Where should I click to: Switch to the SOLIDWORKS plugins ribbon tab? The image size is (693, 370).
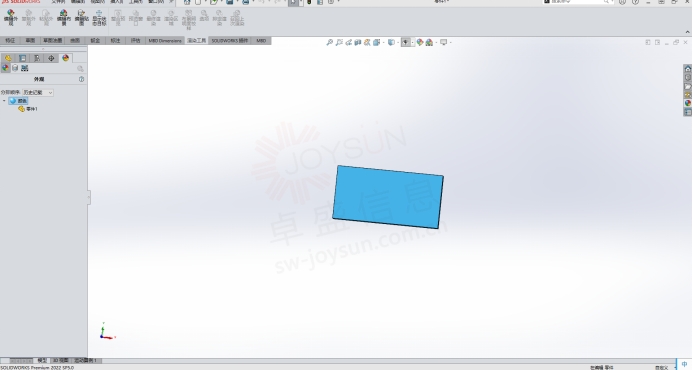point(230,41)
